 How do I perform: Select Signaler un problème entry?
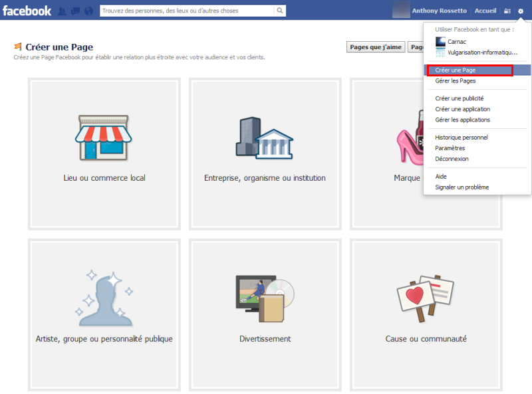click(477, 187)
